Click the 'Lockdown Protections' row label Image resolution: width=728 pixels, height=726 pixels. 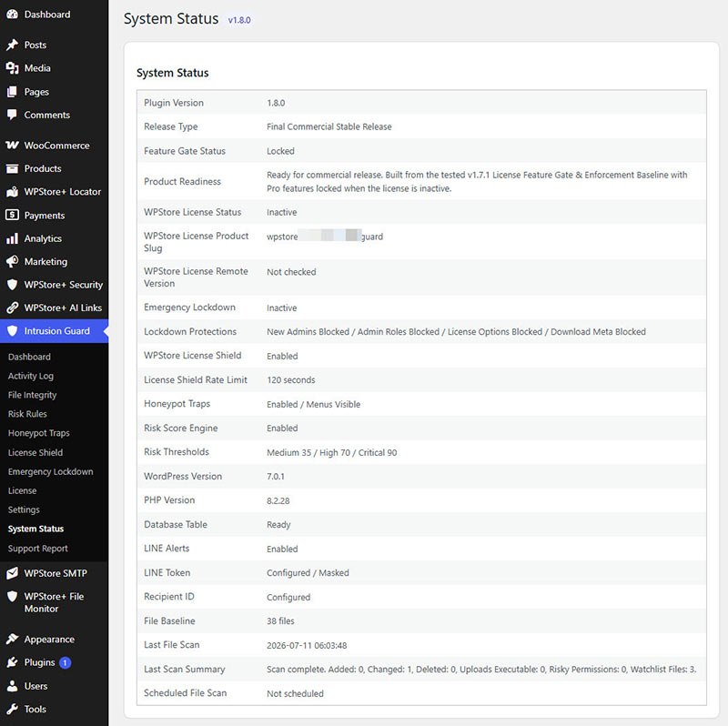coord(190,331)
